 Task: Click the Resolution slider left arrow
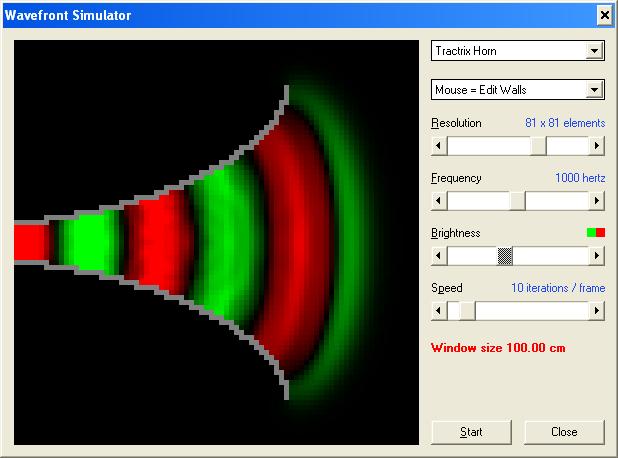[439, 146]
